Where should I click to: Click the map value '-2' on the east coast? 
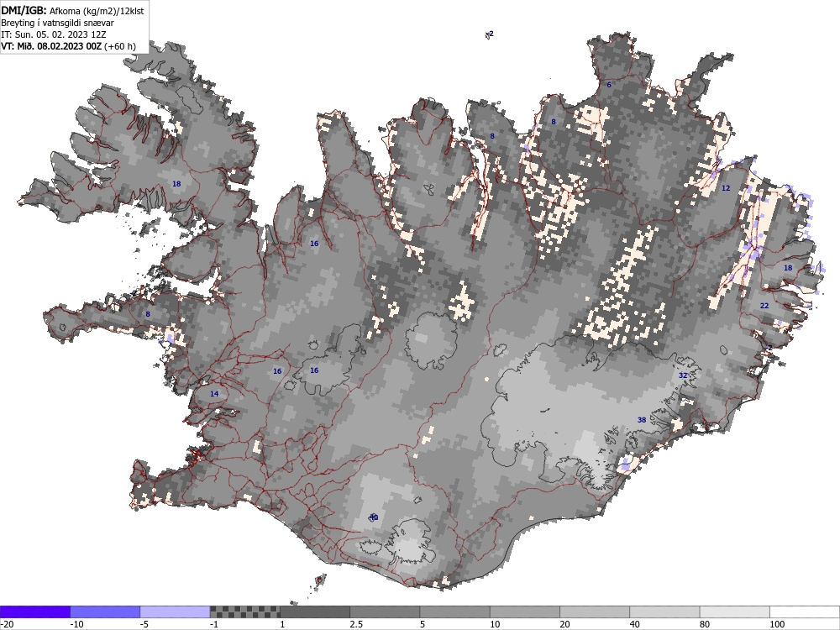click(769, 348)
